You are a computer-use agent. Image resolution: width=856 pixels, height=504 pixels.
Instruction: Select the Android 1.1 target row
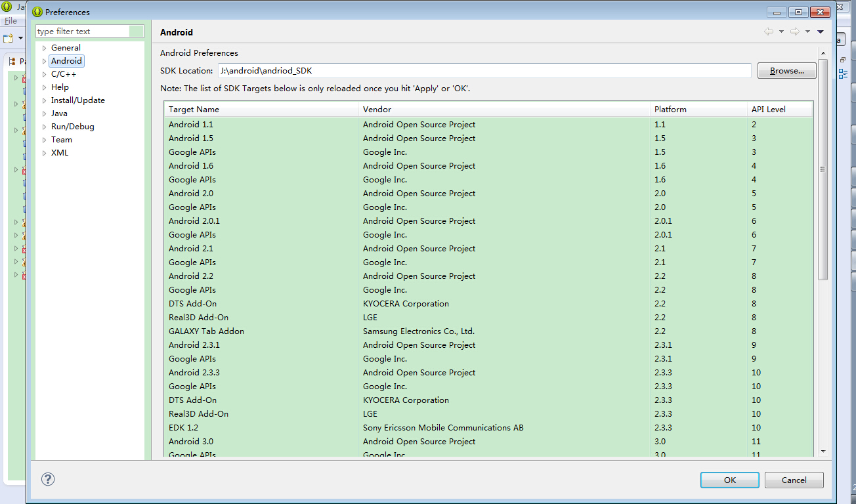point(488,125)
